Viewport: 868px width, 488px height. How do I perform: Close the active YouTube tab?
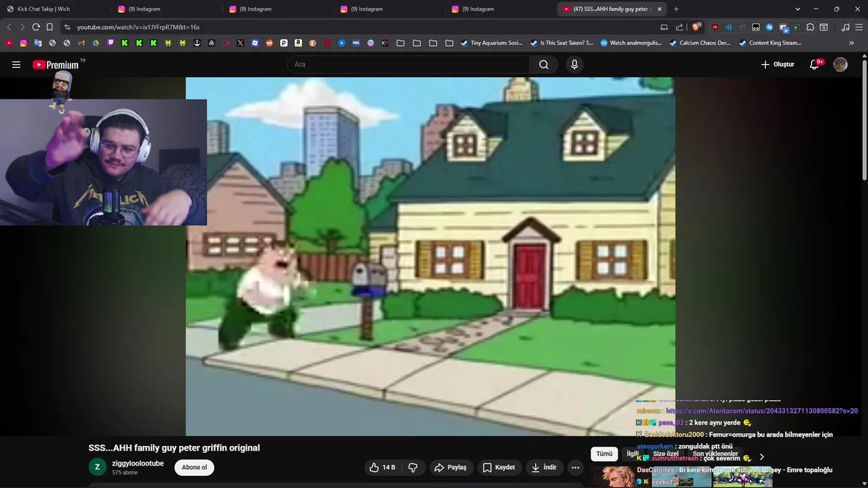tap(659, 9)
